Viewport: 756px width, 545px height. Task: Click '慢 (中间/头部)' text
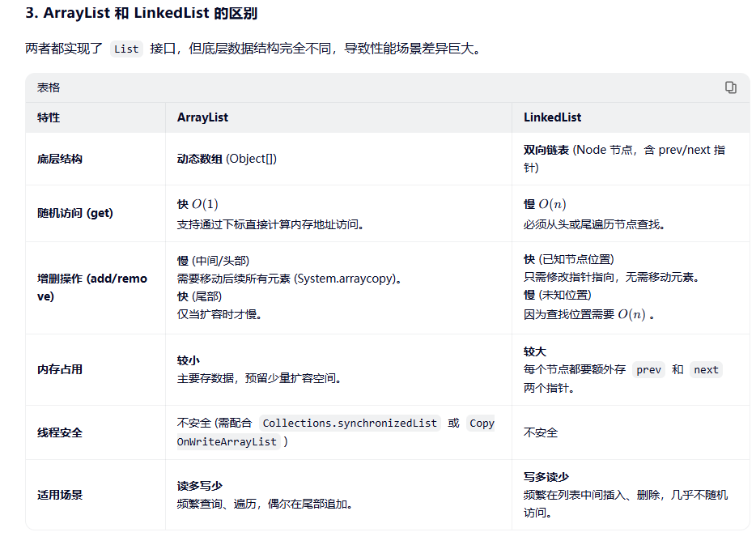pos(213,261)
